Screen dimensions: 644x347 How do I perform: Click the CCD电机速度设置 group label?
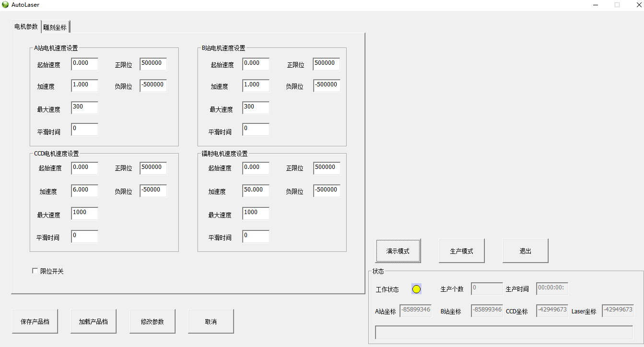57,154
